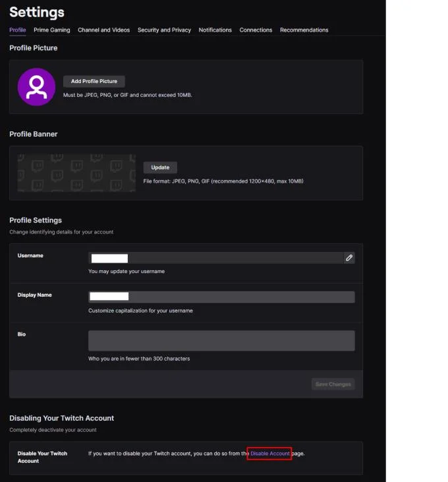Click 'Customize capitalization for your username' text
Viewport: 448px width, 482px height.
pos(140,311)
